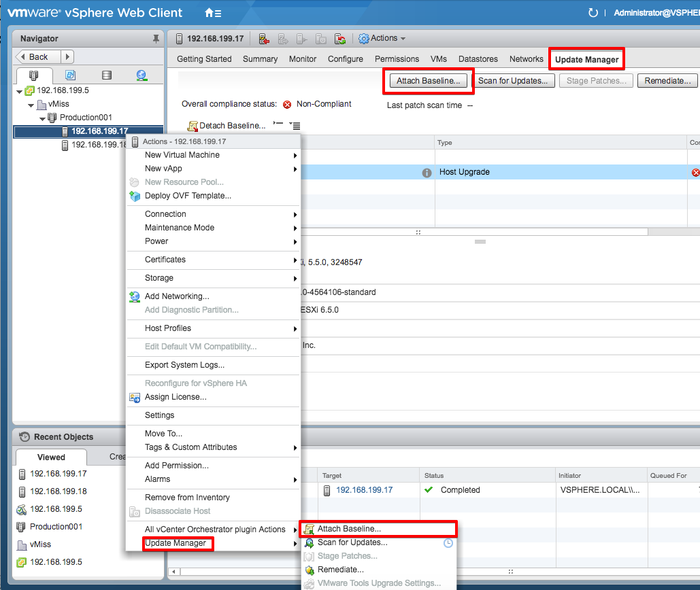700x590 pixels.
Task: Select host 192.168.199.18 in the navigator tree
Action: point(98,145)
